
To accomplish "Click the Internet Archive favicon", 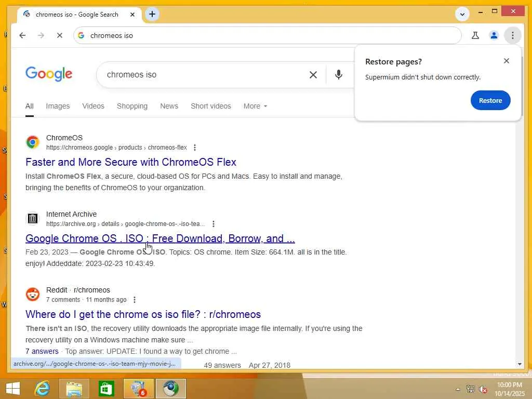I will point(33,219).
